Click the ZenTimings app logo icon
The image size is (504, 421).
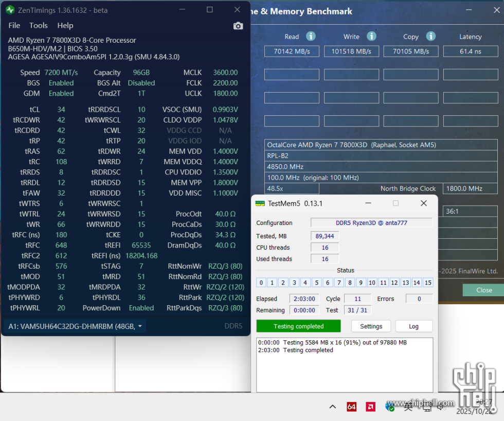(10, 10)
